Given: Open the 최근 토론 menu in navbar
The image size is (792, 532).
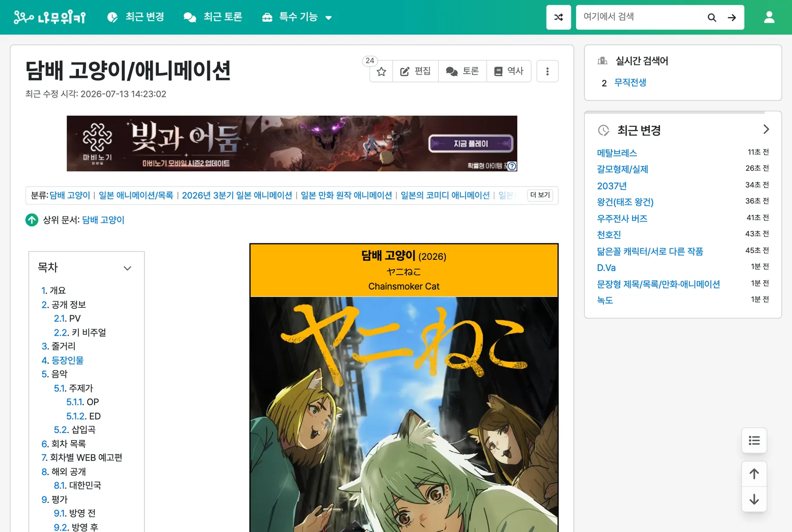Looking at the screenshot, I should click(213, 17).
